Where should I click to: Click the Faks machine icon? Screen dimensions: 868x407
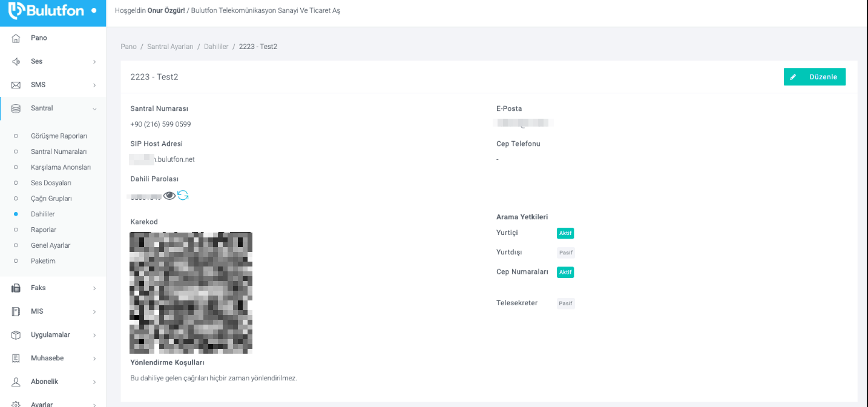16,288
